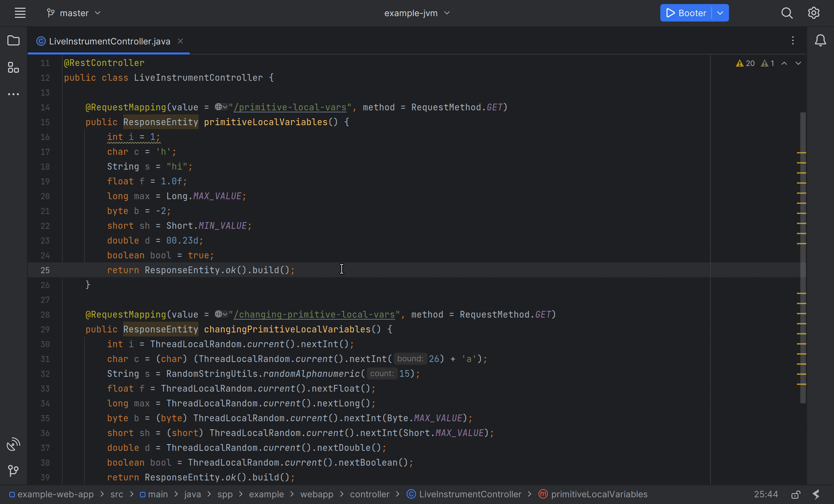Select the LiveInstrumentController.java tab
The image size is (834, 504).
coord(109,41)
